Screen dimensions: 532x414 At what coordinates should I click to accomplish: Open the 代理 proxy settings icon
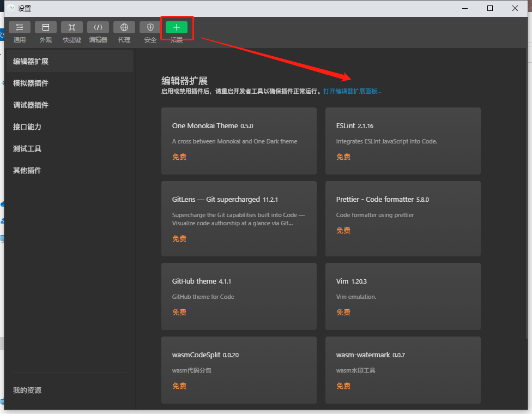coord(124,27)
